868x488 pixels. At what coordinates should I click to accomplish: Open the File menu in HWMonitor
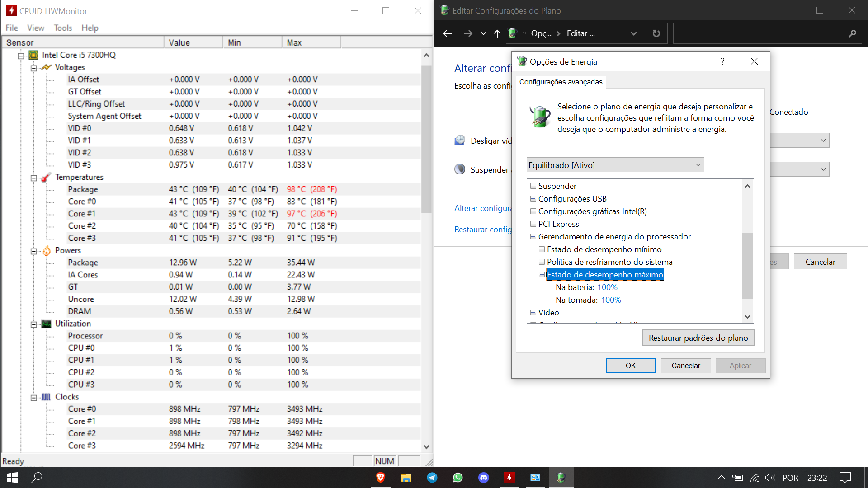(12, 28)
